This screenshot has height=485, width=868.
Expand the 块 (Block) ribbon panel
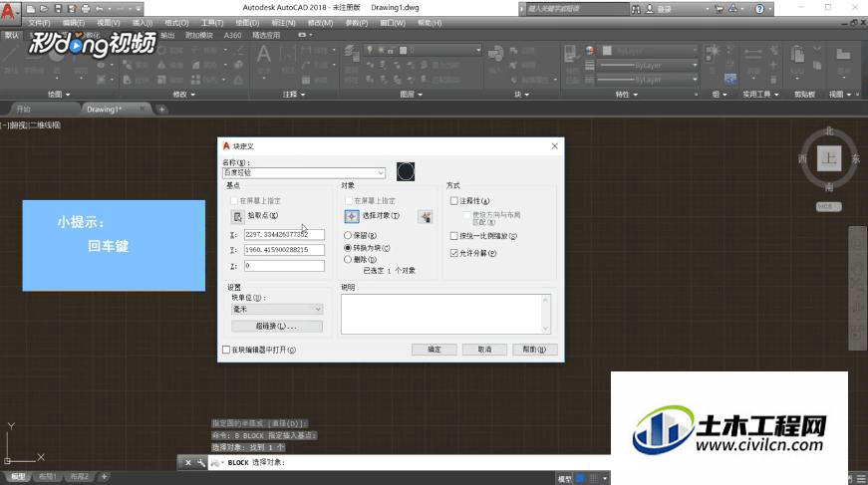(x=521, y=95)
